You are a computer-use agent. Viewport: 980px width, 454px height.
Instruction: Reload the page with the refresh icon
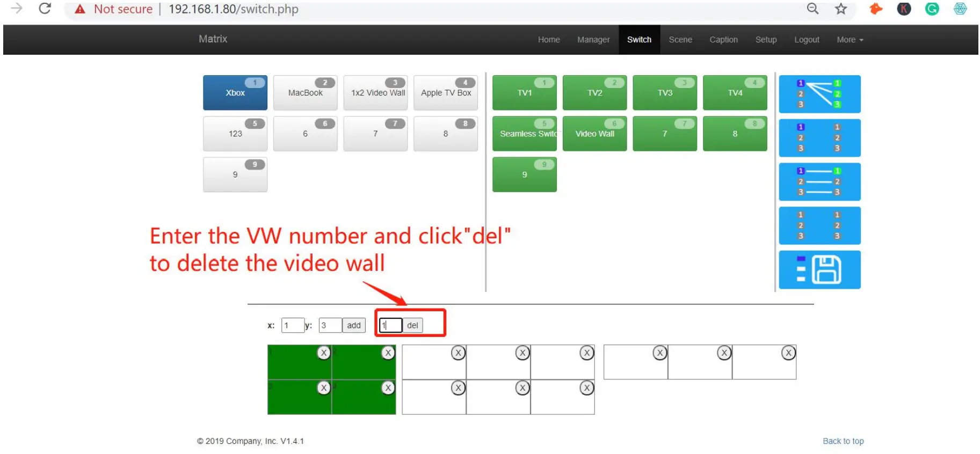pyautogui.click(x=45, y=9)
